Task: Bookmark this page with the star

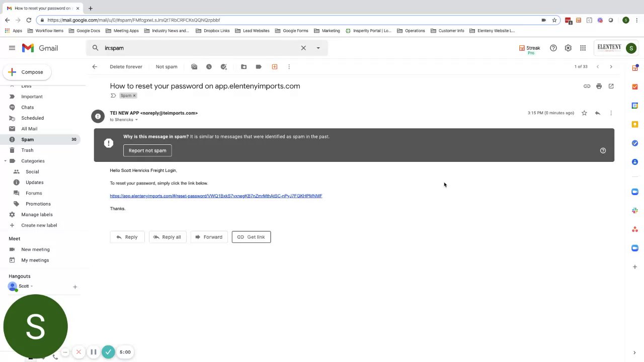Action: click(x=554, y=20)
